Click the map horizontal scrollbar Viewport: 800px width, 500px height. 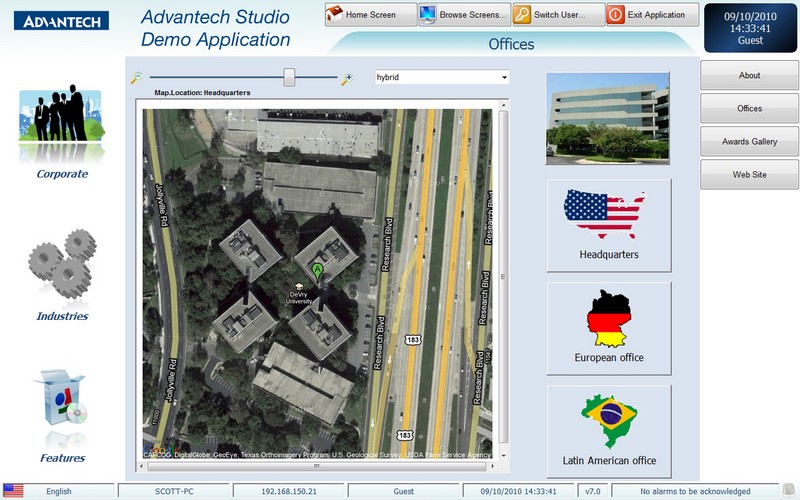pyautogui.click(x=316, y=466)
